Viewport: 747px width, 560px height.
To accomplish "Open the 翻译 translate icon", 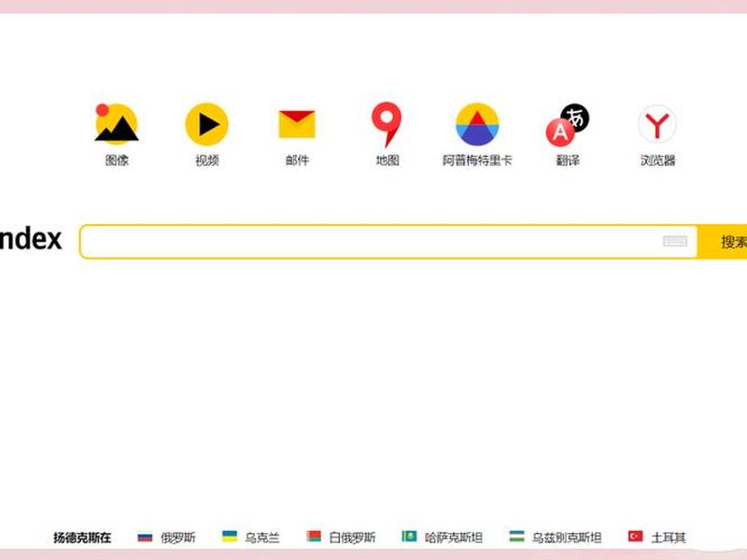I will pos(568,125).
